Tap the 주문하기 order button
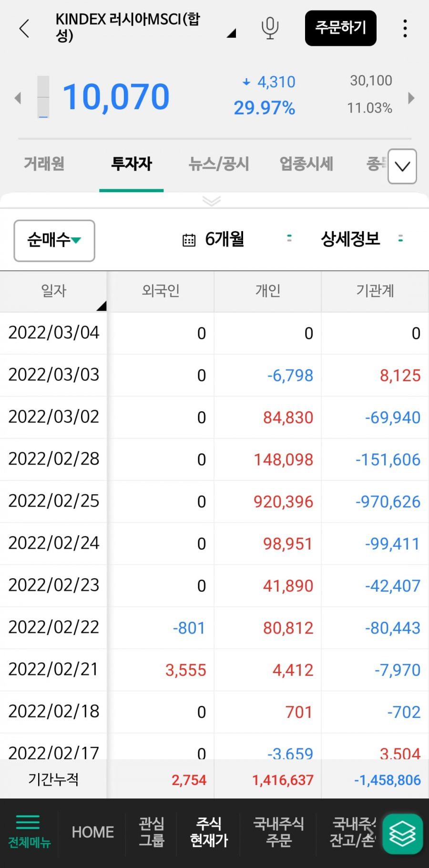This screenshot has width=429, height=868. tap(341, 28)
